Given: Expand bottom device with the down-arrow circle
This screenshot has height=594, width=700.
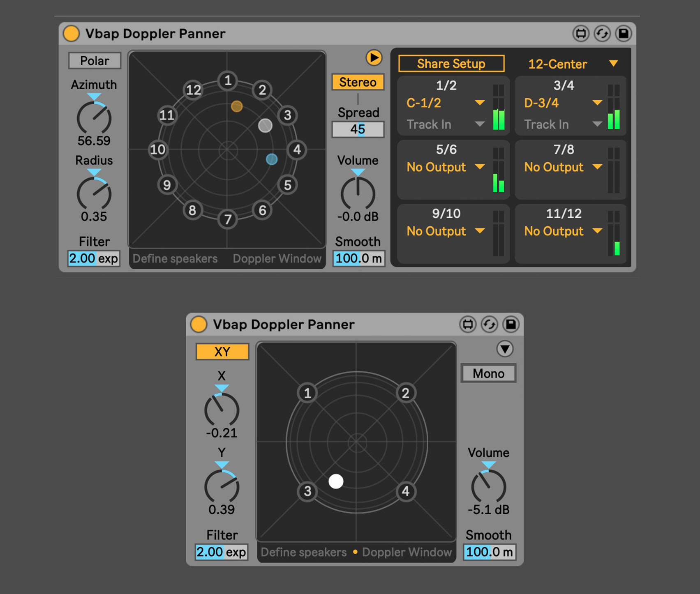Looking at the screenshot, I should pos(505,349).
